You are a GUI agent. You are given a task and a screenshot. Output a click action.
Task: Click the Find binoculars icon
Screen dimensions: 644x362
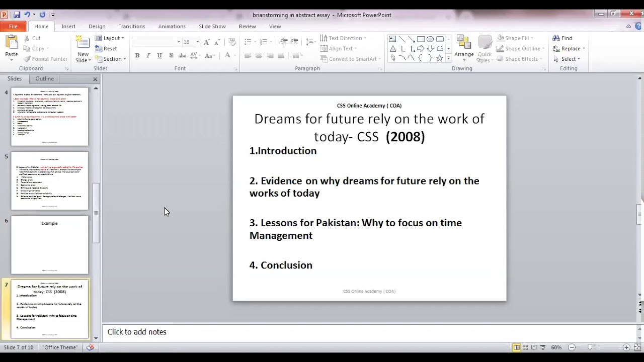556,38
